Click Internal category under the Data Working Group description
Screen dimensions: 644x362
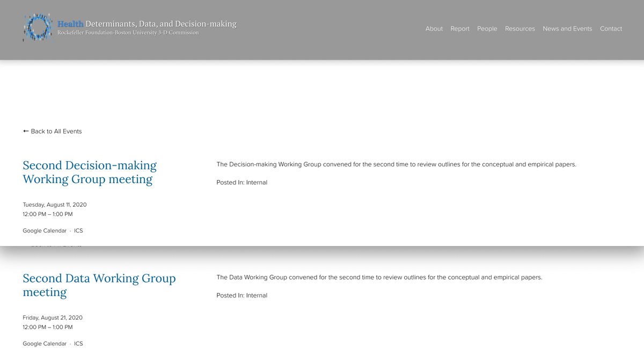257,295
